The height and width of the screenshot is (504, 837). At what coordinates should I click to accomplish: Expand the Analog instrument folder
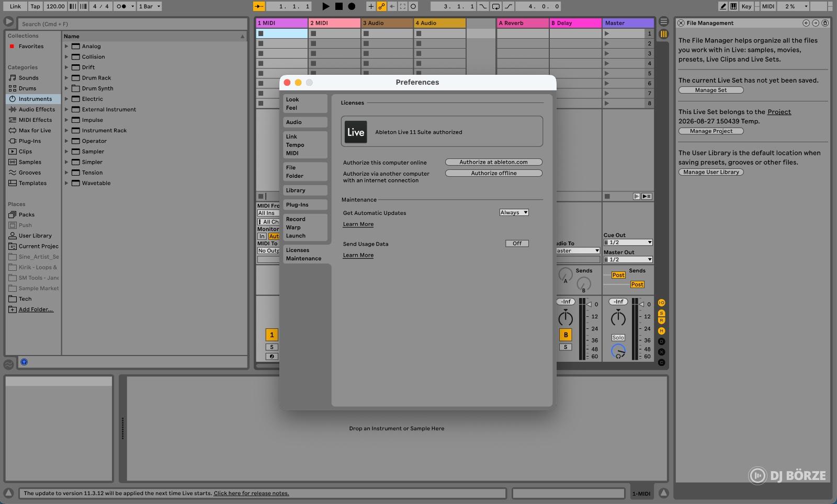click(66, 47)
